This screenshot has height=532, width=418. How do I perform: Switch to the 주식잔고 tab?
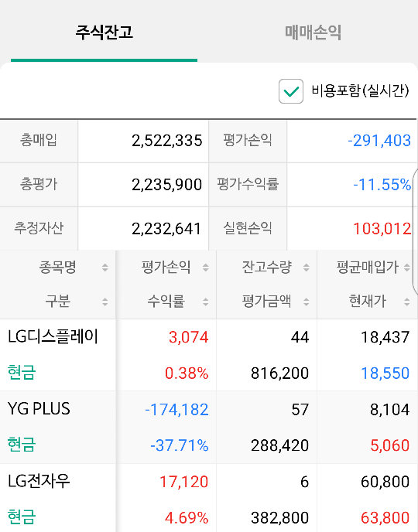104,32
